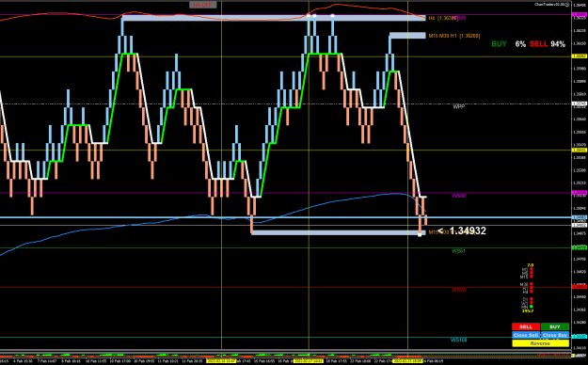Viewport: 588px width, 365px height.
Task: Click the Close Sell button
Action: [526, 335]
